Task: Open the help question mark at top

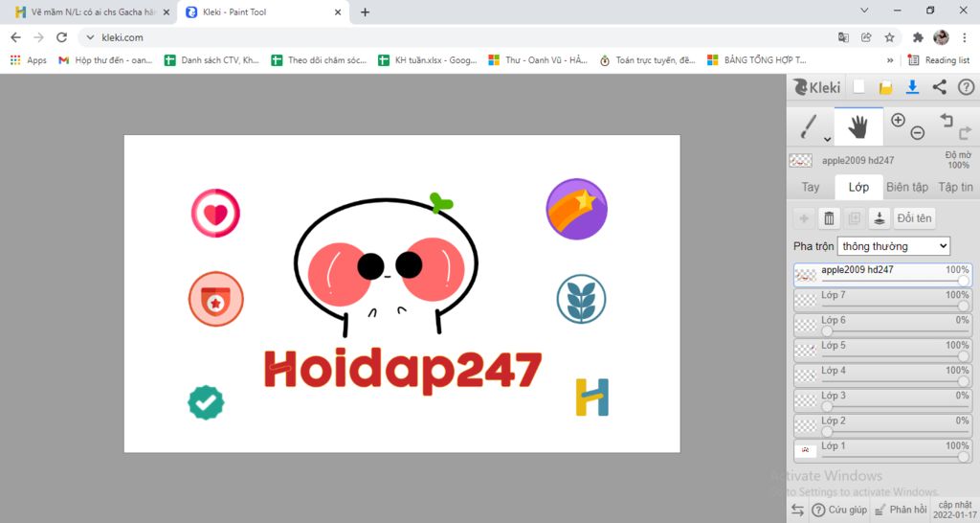Action: point(967,87)
